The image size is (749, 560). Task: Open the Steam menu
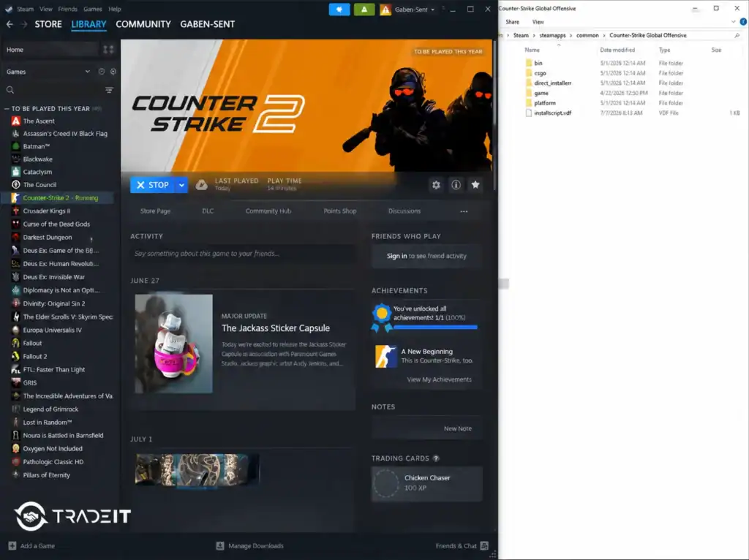tap(25, 9)
